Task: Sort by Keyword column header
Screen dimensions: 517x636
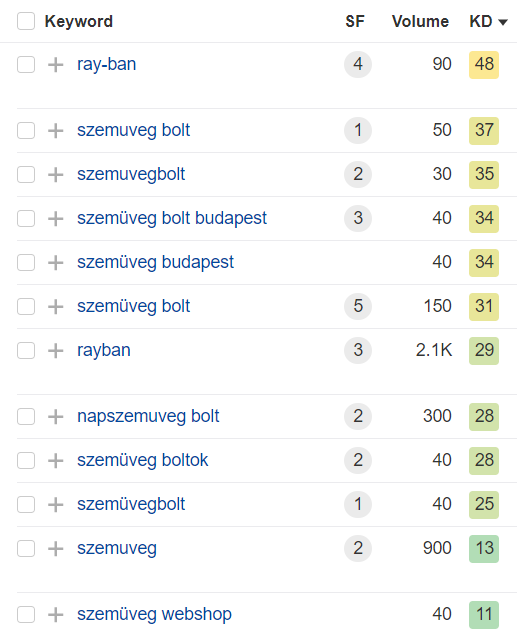Action: (79, 21)
